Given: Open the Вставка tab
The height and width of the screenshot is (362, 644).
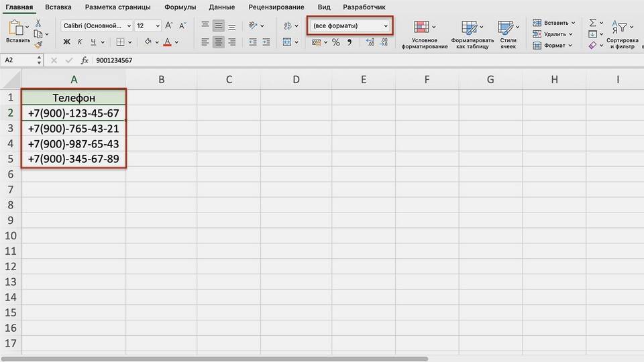Looking at the screenshot, I should (58, 7).
